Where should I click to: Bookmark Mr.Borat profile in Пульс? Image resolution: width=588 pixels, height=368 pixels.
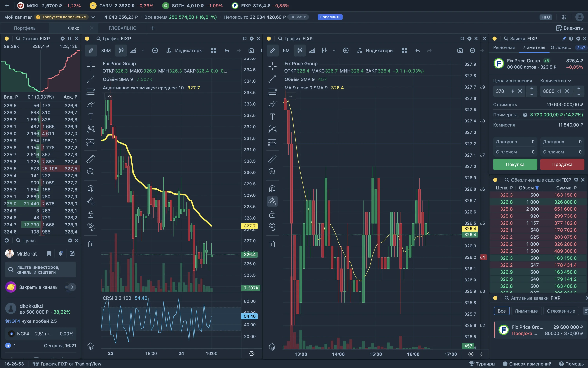pyautogui.click(x=49, y=254)
